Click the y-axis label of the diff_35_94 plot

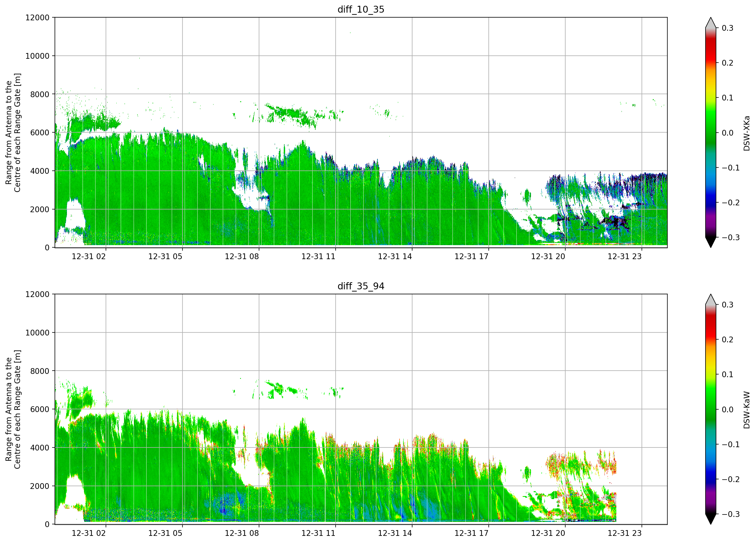(x=13, y=409)
